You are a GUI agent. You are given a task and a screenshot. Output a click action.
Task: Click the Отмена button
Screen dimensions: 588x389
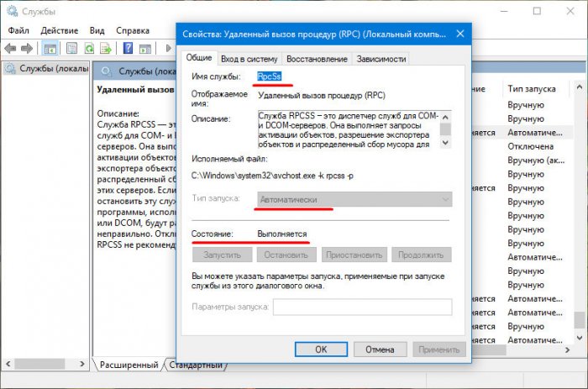[x=380, y=350]
